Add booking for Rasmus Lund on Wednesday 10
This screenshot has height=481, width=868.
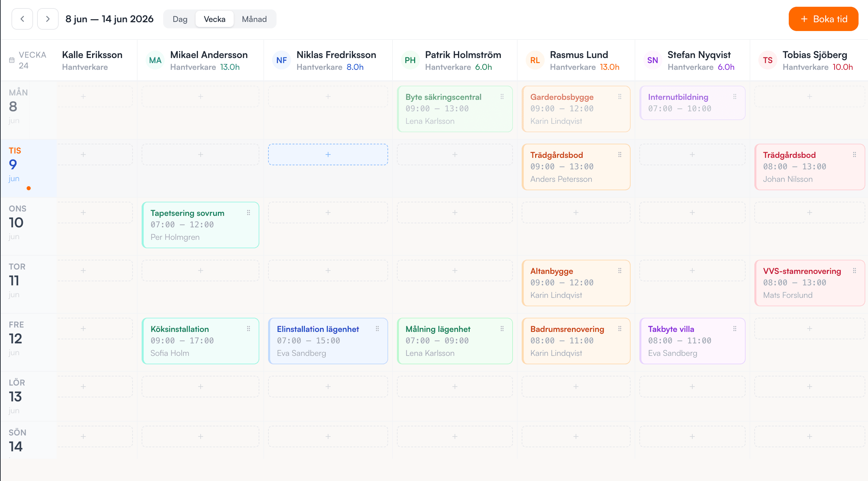(x=576, y=213)
